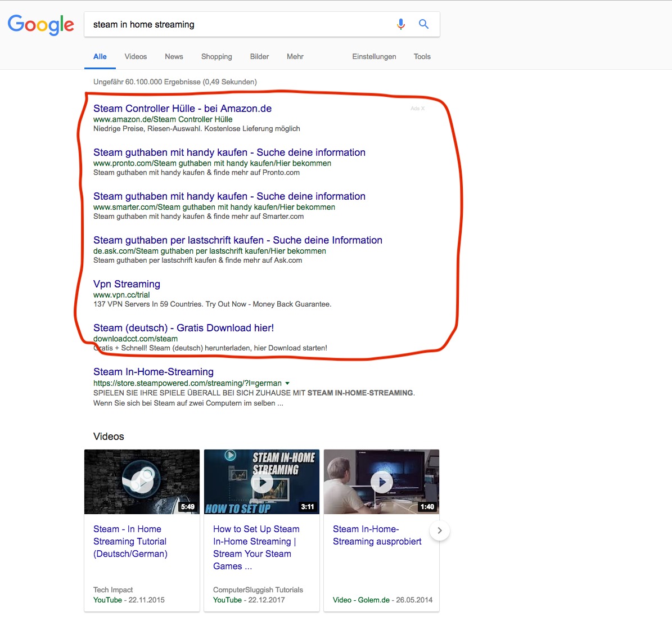The width and height of the screenshot is (672, 625).
Task: Open the Bilder tab
Action: coord(259,57)
